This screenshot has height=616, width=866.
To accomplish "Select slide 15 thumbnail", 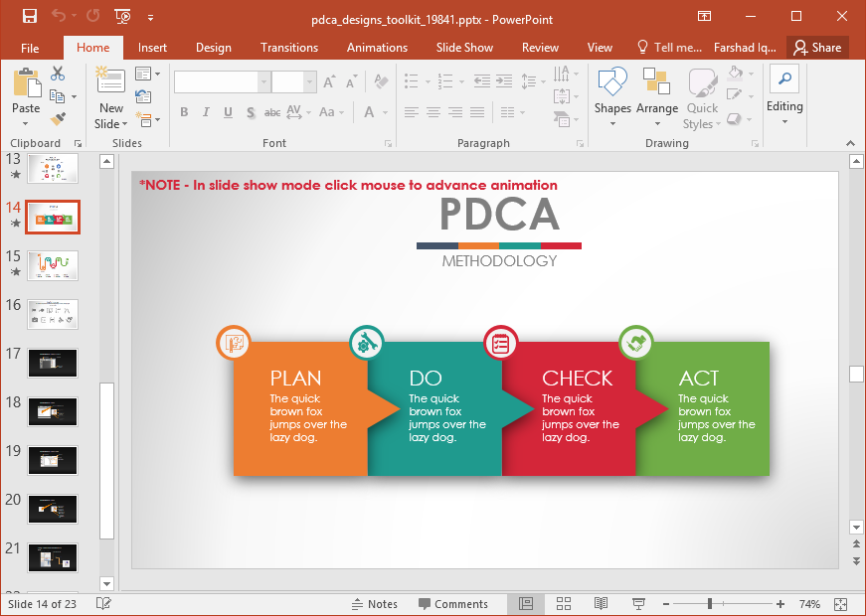I will (53, 265).
